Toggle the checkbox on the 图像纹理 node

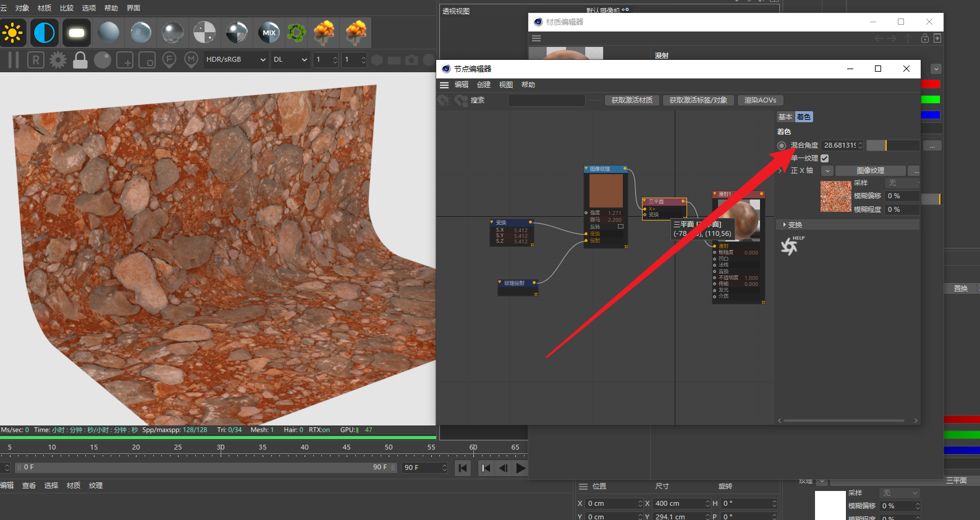point(620,227)
